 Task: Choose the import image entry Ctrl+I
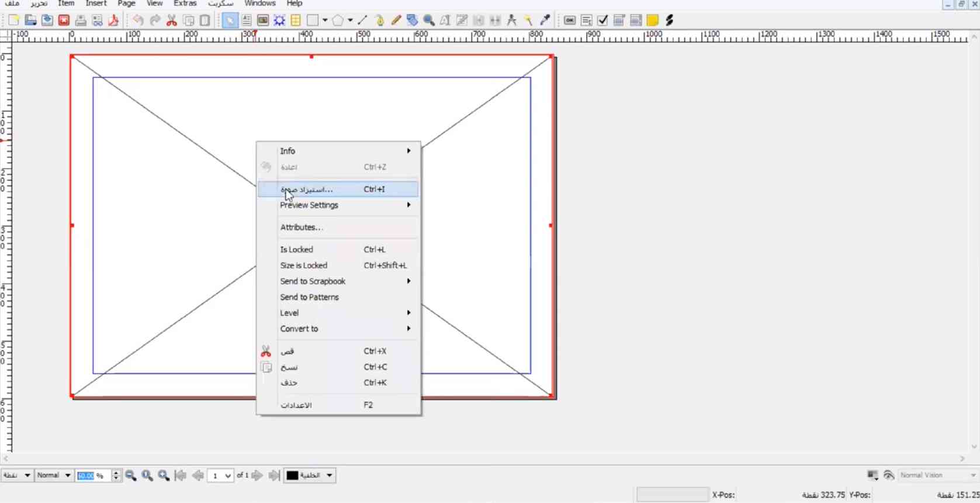[x=338, y=189]
